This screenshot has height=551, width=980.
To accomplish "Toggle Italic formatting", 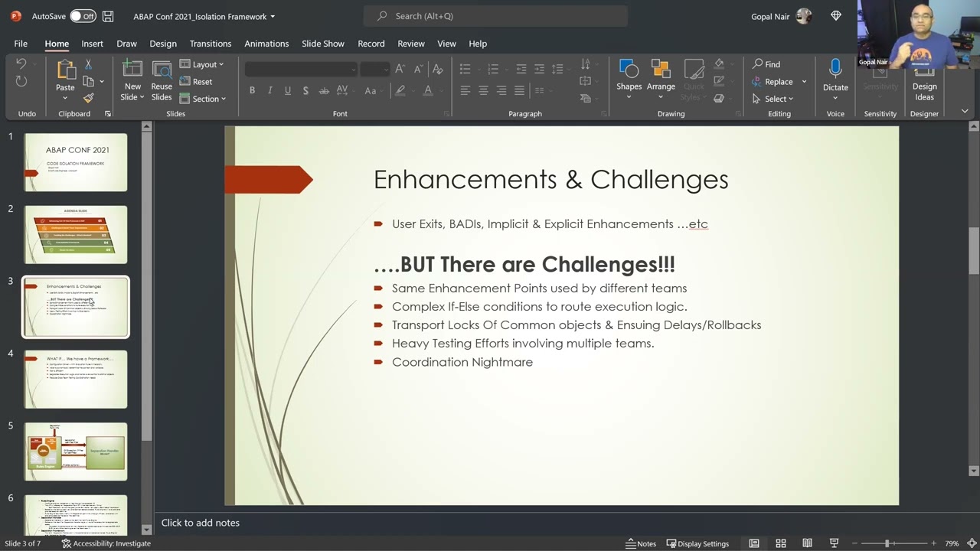I will pyautogui.click(x=269, y=90).
